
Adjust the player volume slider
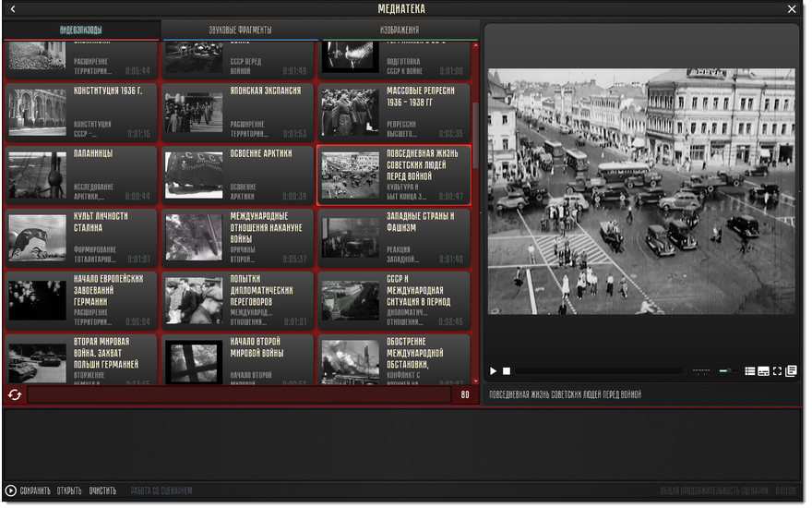728,371
